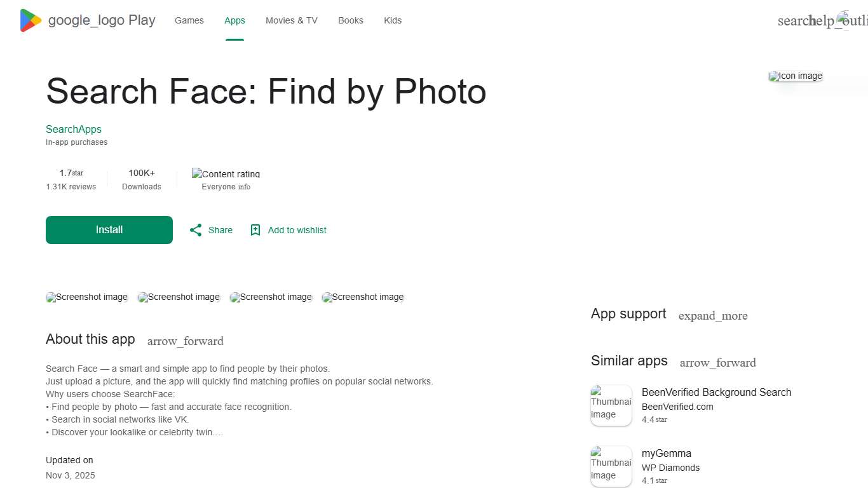Viewport: 868px width, 488px height.
Task: Expand the App support section
Action: click(x=712, y=316)
